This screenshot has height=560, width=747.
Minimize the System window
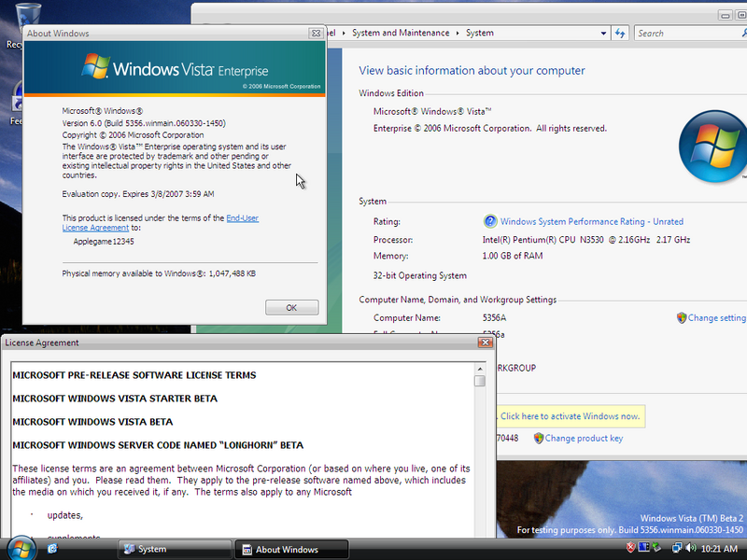[726, 15]
